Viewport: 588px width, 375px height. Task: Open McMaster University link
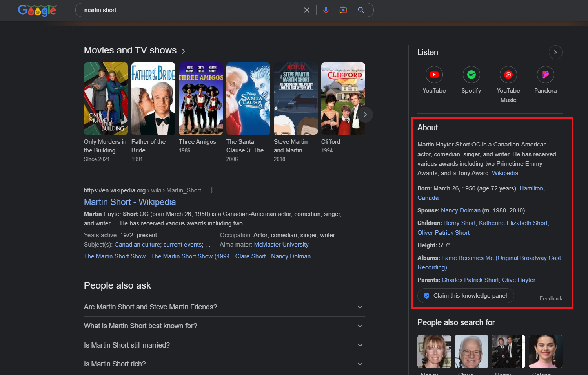281,245
